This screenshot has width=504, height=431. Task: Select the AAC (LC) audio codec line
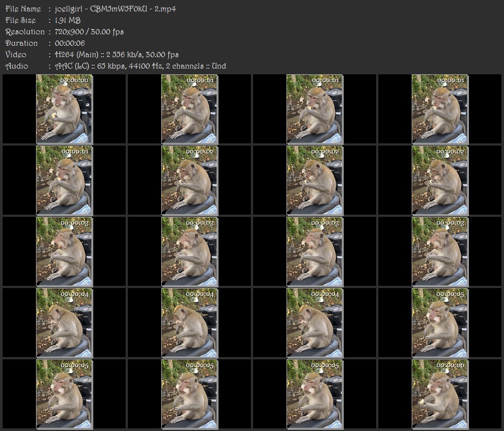pos(141,66)
